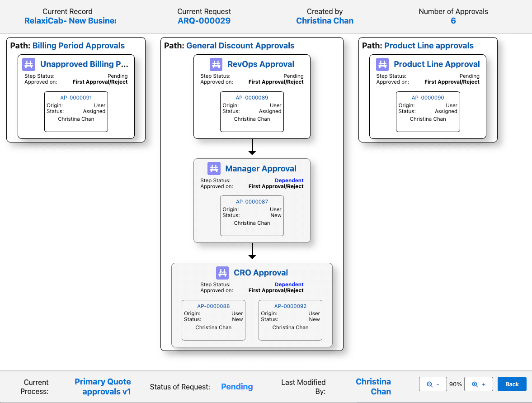Open approval AP-0000091
532x403 pixels.
76,97
